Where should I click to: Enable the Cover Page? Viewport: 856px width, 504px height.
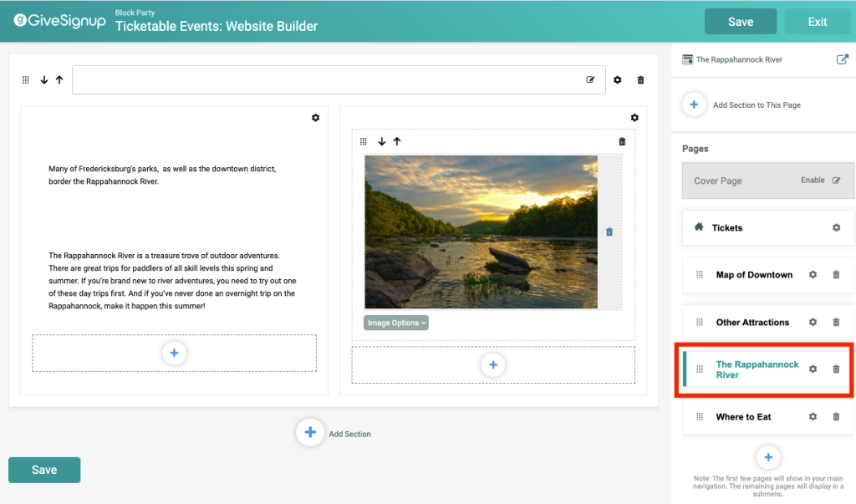click(x=813, y=181)
